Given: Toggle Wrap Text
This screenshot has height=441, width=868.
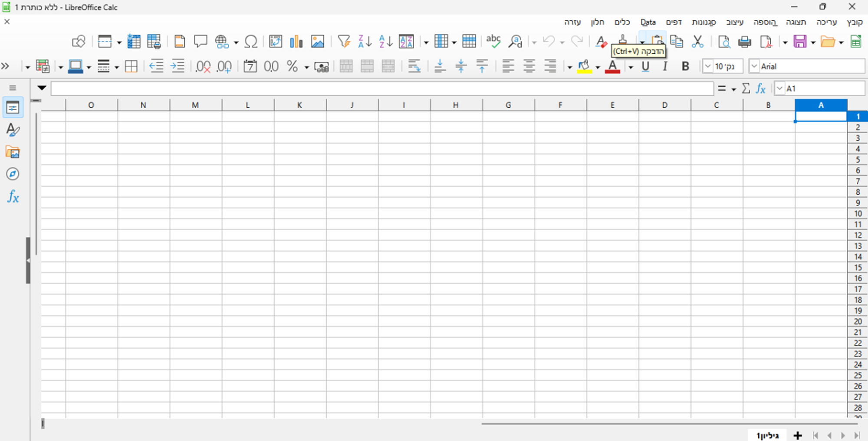Looking at the screenshot, I should [x=414, y=67].
